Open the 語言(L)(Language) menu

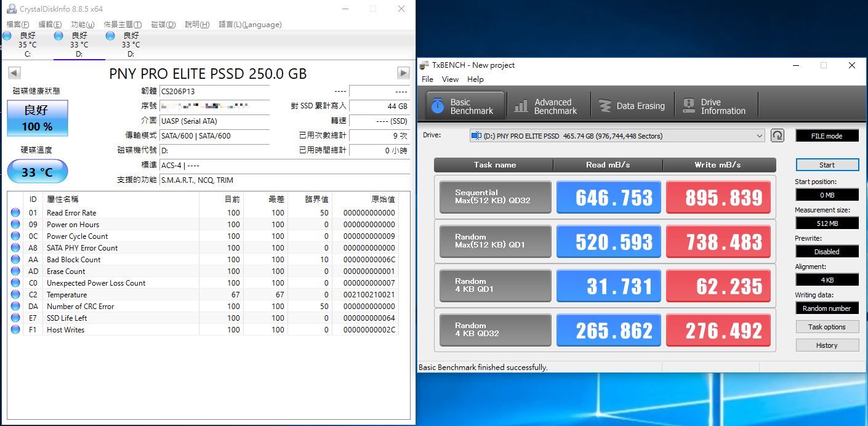click(x=250, y=25)
